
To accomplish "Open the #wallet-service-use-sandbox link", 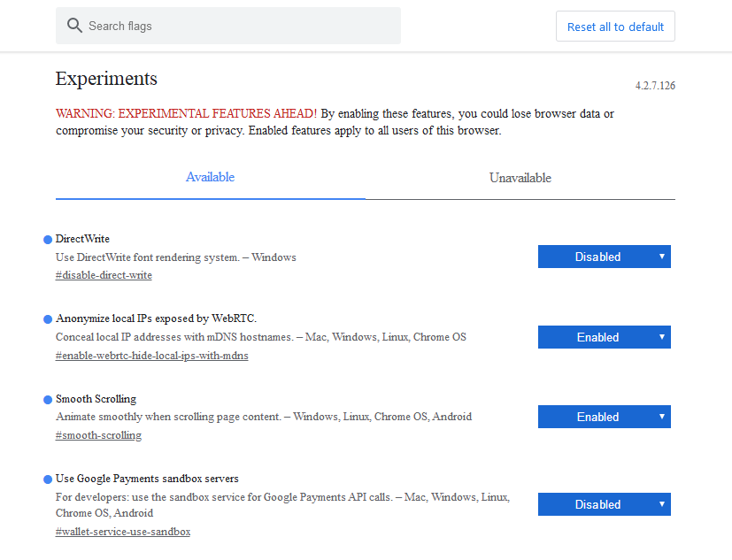I will pyautogui.click(x=123, y=532).
